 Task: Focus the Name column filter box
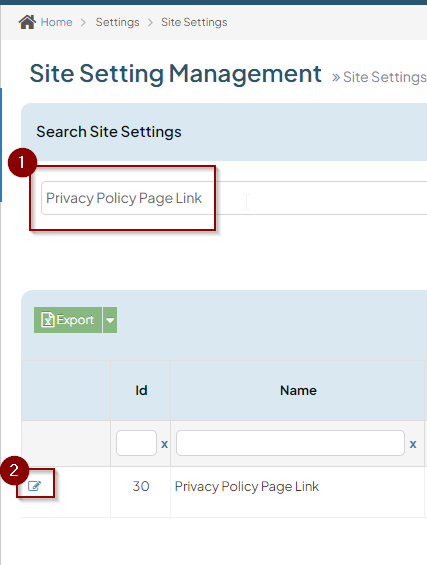pyautogui.click(x=290, y=443)
